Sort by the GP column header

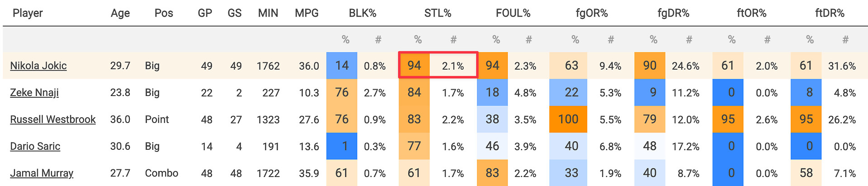(x=205, y=13)
